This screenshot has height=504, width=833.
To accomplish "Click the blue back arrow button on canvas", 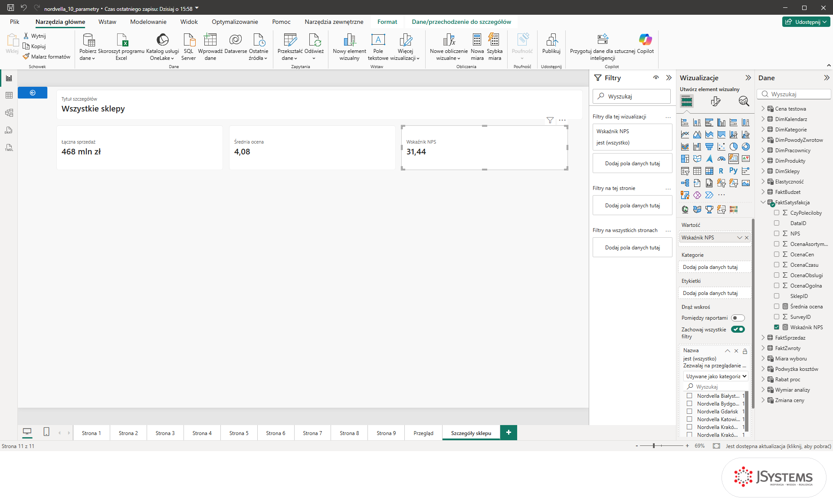I will [x=33, y=93].
